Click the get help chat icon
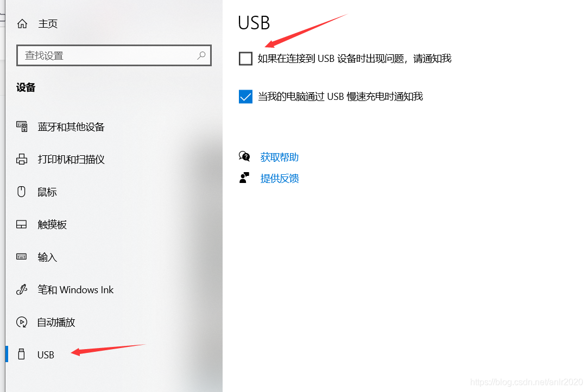This screenshot has height=392, width=588. click(x=244, y=156)
